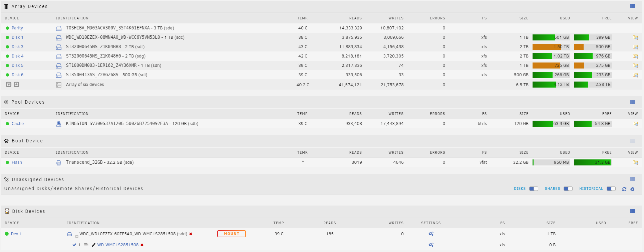Refresh the Unassigned Devices list
This screenshot has width=644, height=252.
pos(624,189)
